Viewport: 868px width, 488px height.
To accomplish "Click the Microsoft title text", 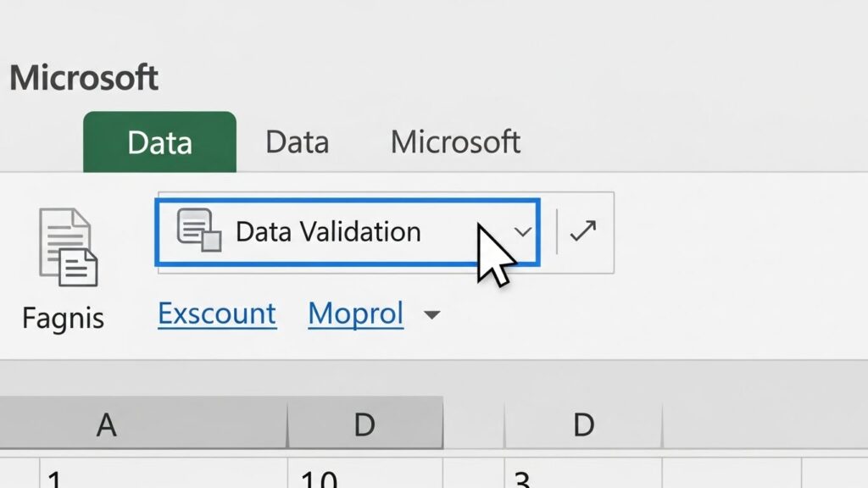I will click(x=84, y=78).
